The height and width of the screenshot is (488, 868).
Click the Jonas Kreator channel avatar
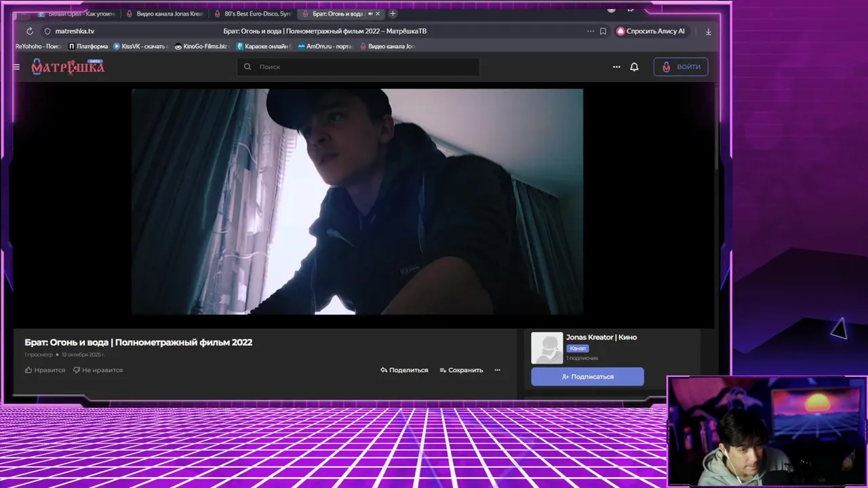tap(547, 348)
